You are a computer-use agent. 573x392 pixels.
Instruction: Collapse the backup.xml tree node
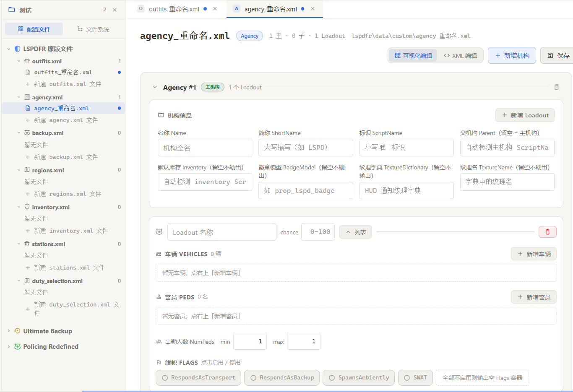[19, 133]
